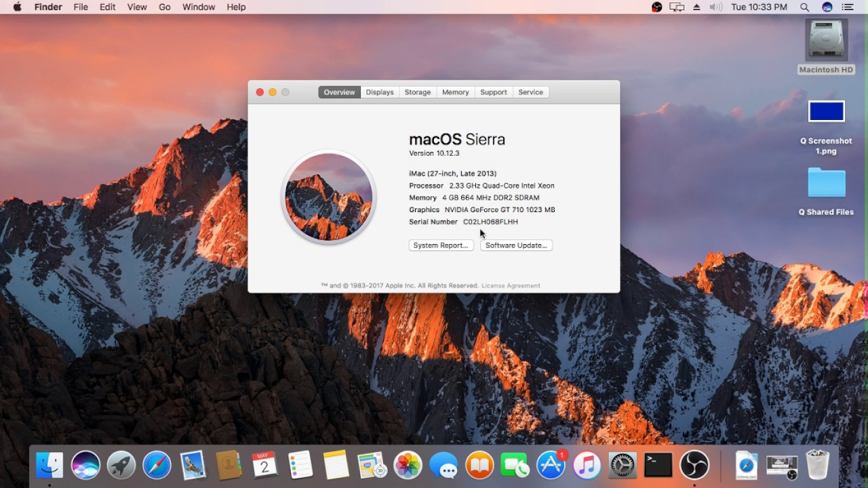Open Calendar icon showing May 2
The width and height of the screenshot is (868, 488).
pyautogui.click(x=264, y=465)
